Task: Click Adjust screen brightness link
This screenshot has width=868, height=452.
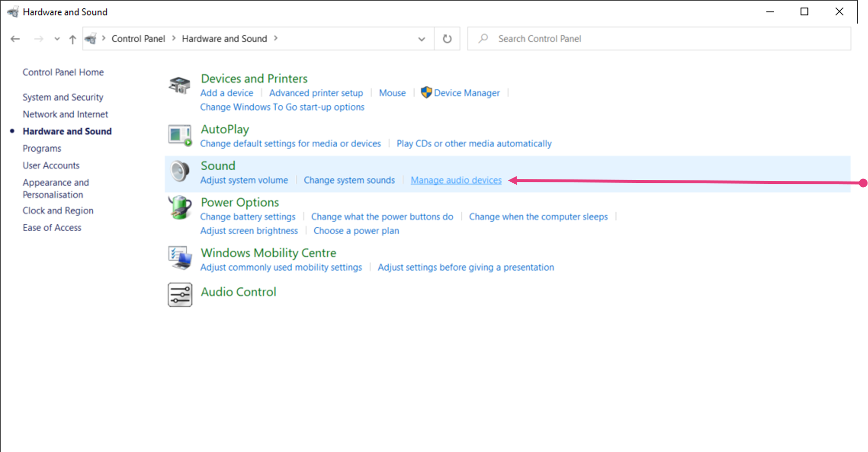Action: click(249, 231)
